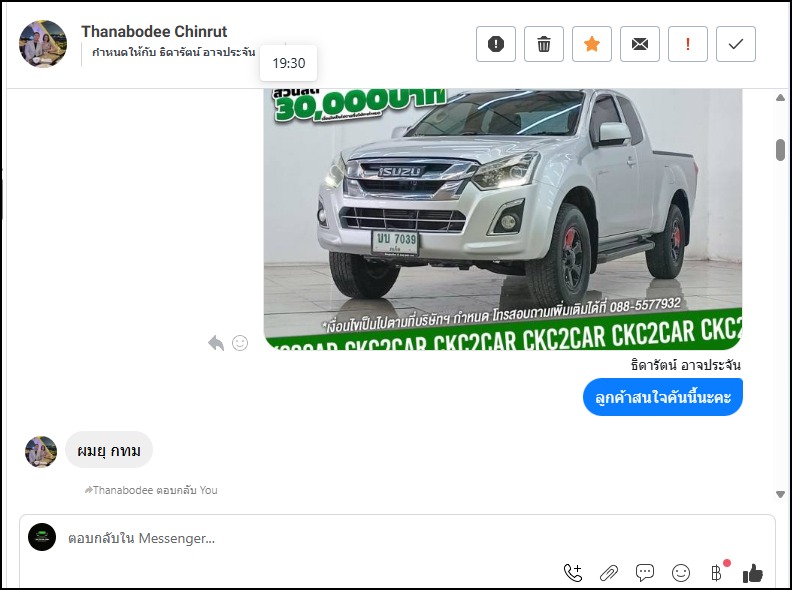Click the chat scrollbar thumb

[x=780, y=150]
